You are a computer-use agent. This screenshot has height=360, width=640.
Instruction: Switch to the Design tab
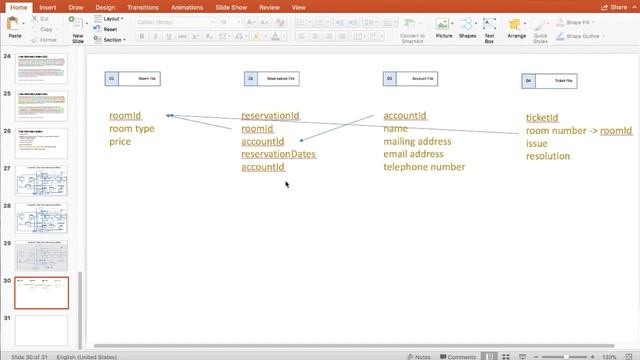click(105, 7)
